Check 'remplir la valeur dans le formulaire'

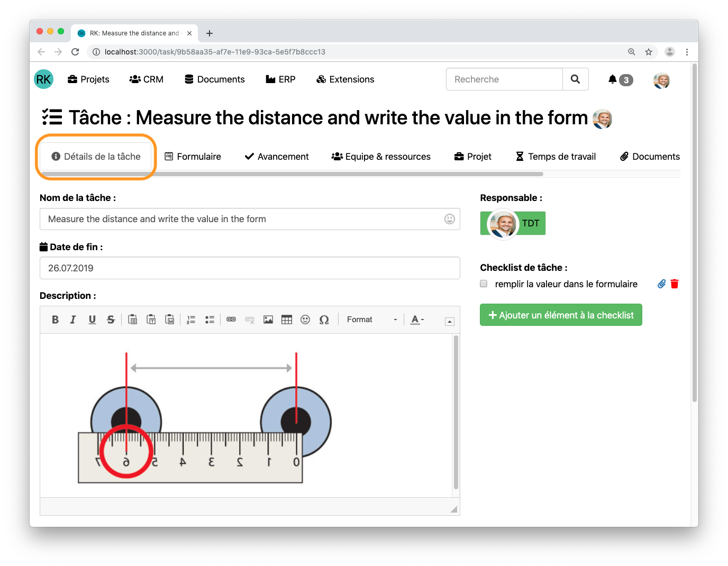point(484,284)
